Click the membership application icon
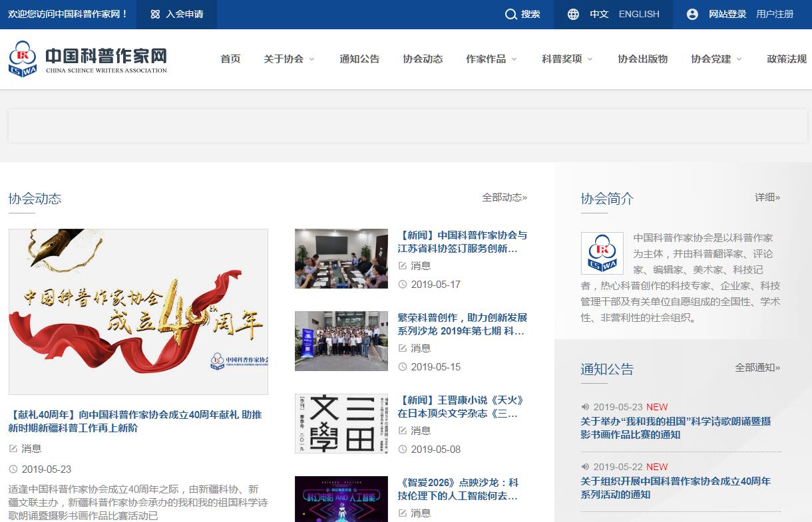This screenshot has height=522, width=812. (155, 15)
